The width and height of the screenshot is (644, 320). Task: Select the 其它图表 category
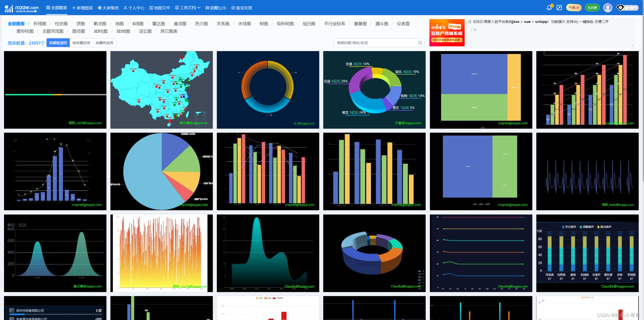click(x=169, y=31)
